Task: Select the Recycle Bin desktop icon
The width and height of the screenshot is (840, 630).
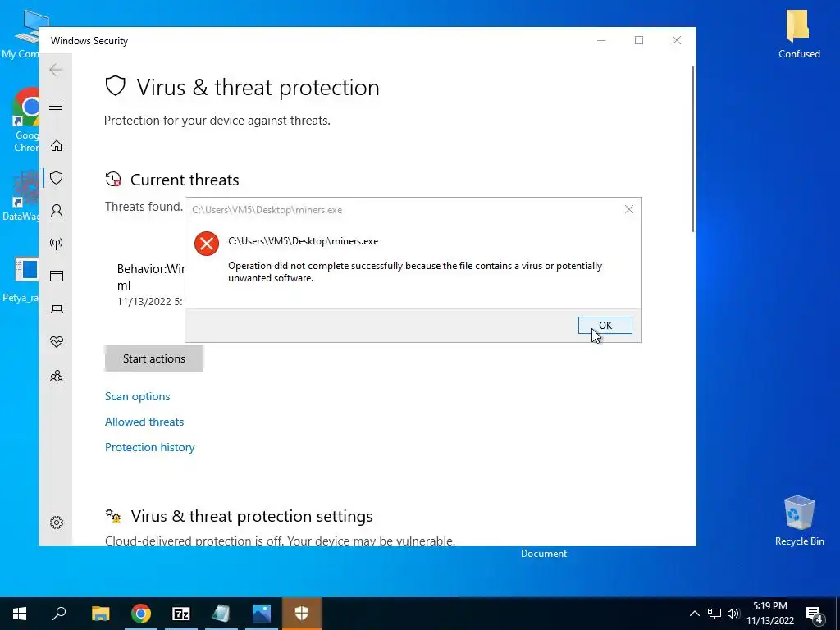Action: click(x=799, y=521)
